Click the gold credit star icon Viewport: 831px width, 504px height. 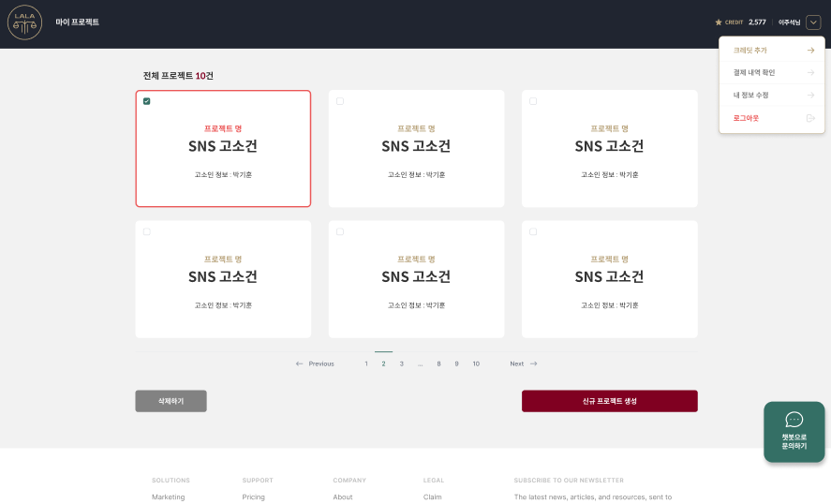(719, 22)
